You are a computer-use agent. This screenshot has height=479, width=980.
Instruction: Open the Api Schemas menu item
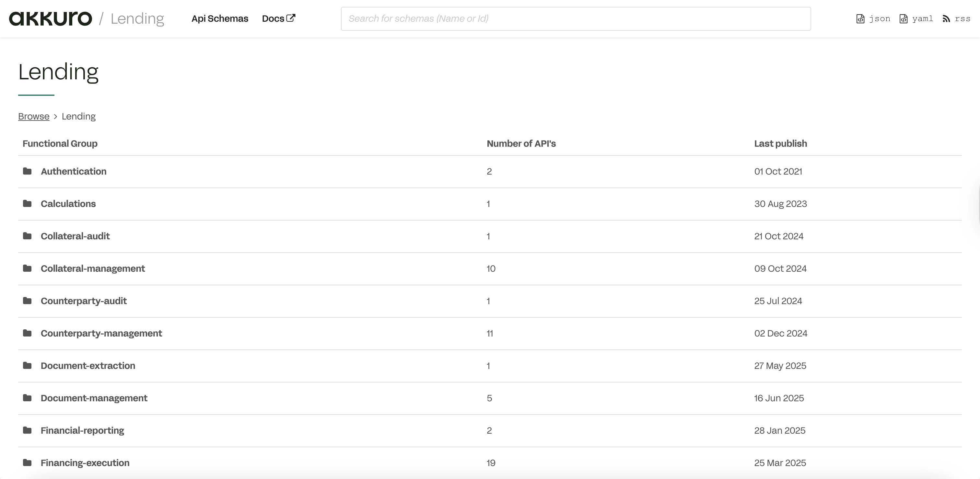(219, 18)
